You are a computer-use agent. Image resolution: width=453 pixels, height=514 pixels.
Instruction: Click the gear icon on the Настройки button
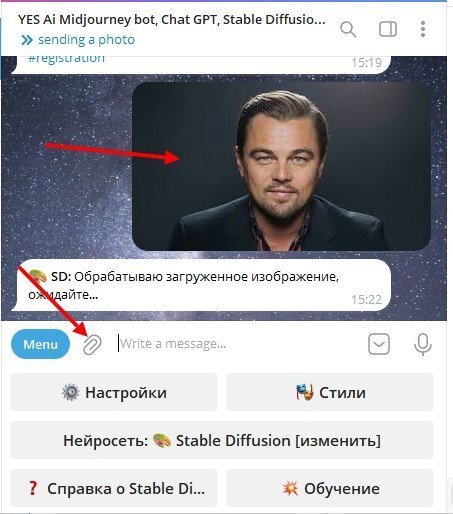71,392
